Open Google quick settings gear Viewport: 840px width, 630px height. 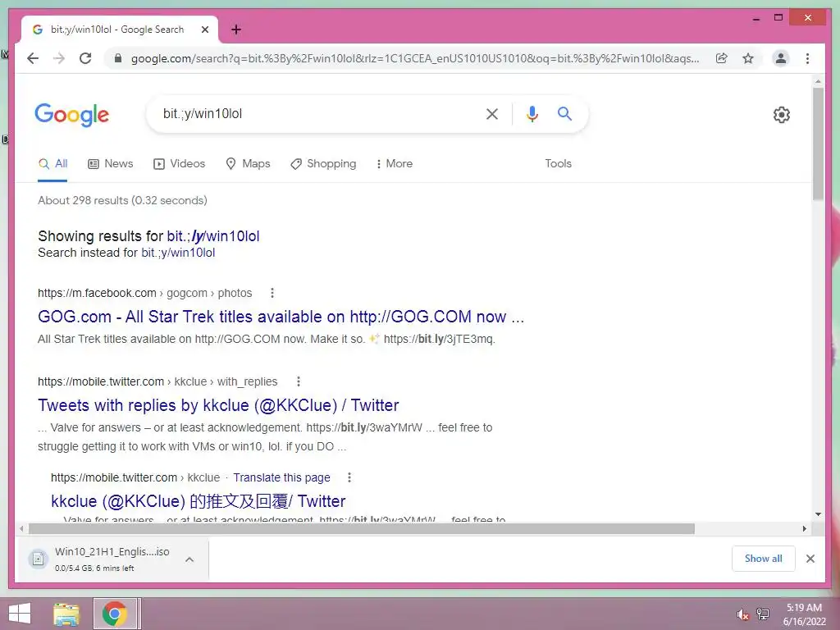point(782,115)
